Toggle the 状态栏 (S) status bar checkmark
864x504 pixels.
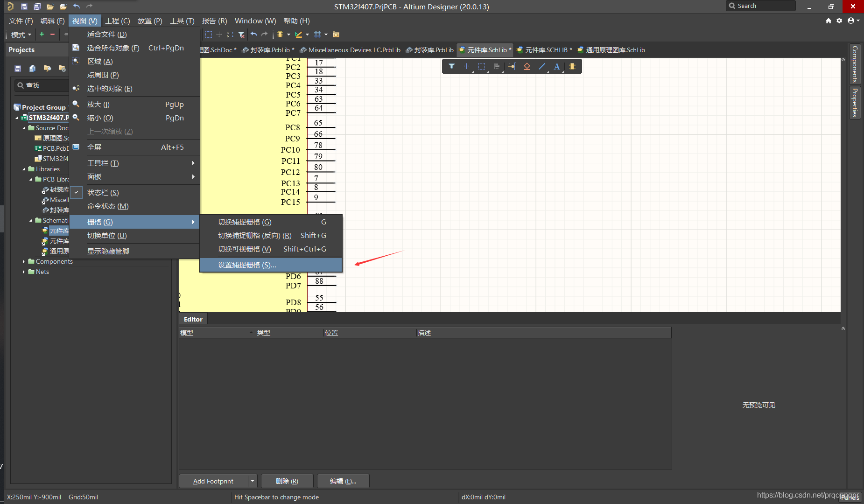coord(77,192)
